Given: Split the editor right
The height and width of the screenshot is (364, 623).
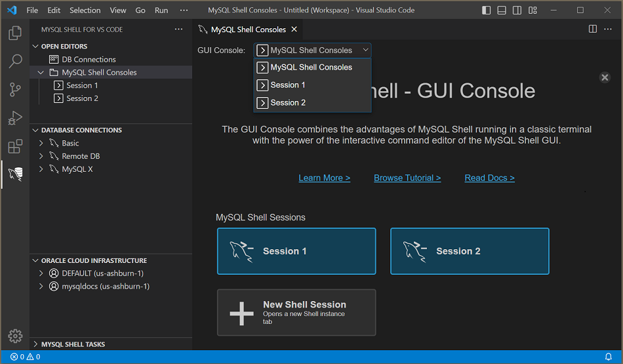Looking at the screenshot, I should coord(593,29).
